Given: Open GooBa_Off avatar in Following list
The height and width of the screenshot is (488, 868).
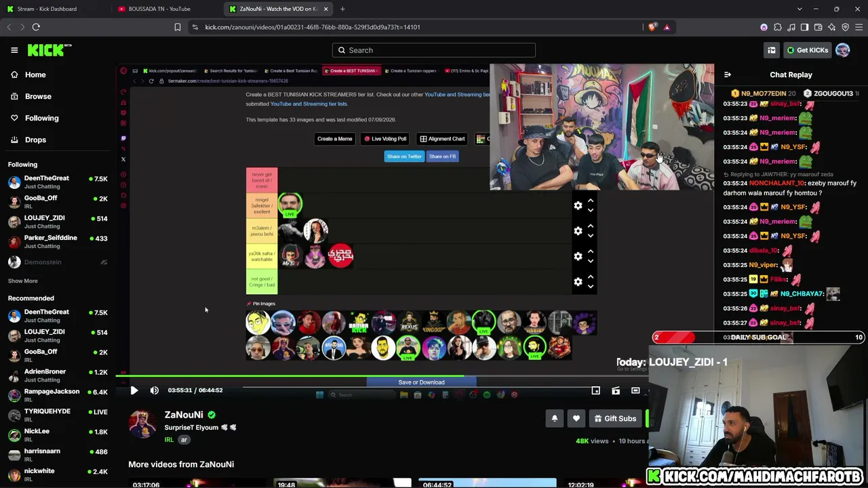Looking at the screenshot, I should 14,202.
